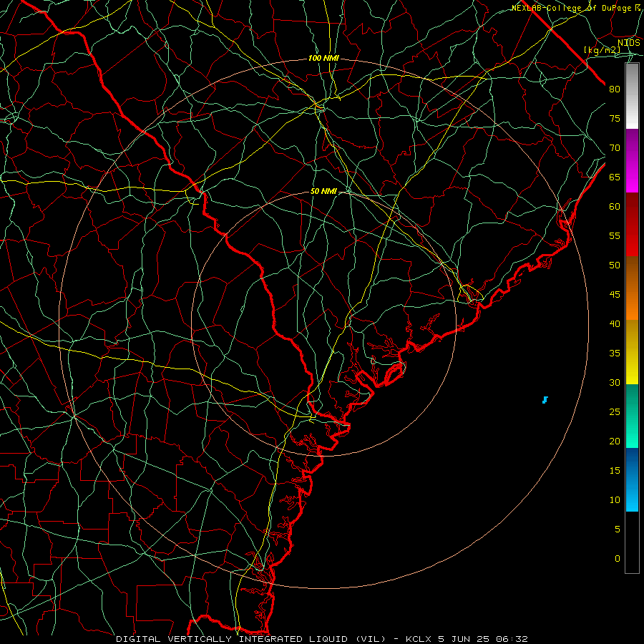644x644 pixels.
Task: Click the brown-orange band of the color scale
Action: (x=632, y=288)
